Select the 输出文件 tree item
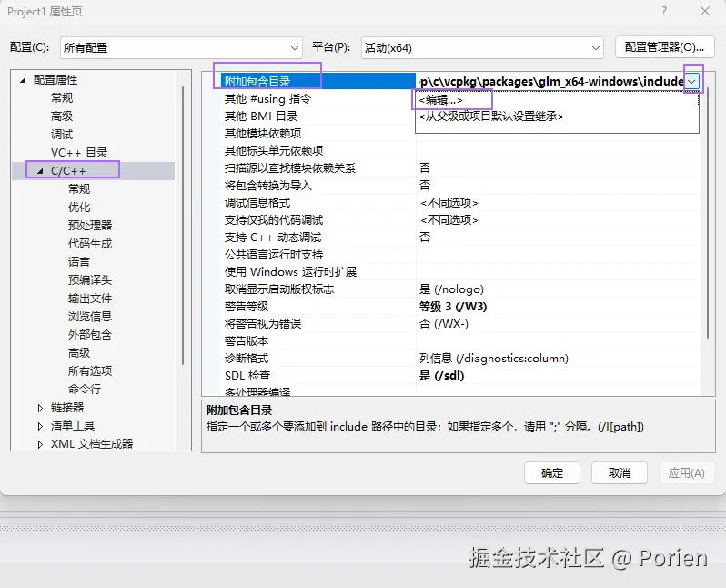The image size is (726, 588). tap(90, 299)
